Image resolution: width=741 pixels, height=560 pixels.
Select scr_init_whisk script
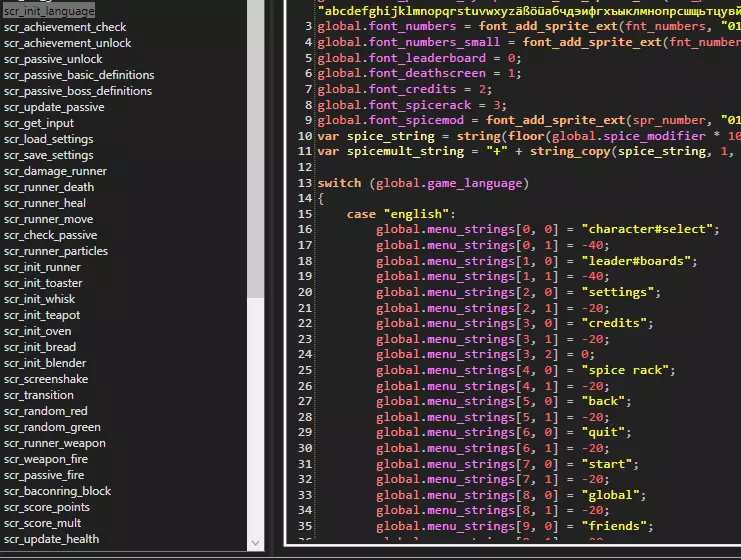tap(39, 299)
